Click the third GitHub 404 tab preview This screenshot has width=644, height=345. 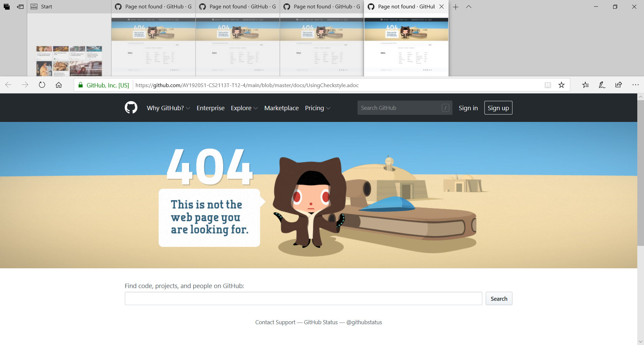pos(322,45)
